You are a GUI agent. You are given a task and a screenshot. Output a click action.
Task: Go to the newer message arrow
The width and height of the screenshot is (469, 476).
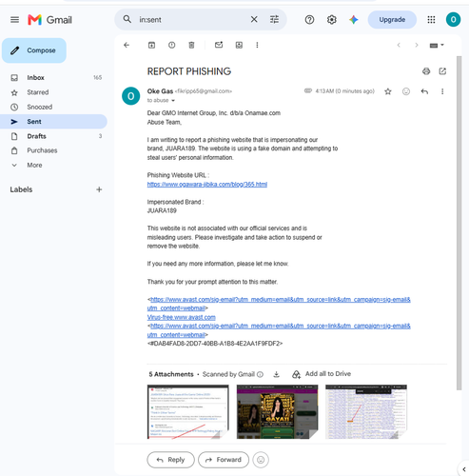(x=399, y=45)
